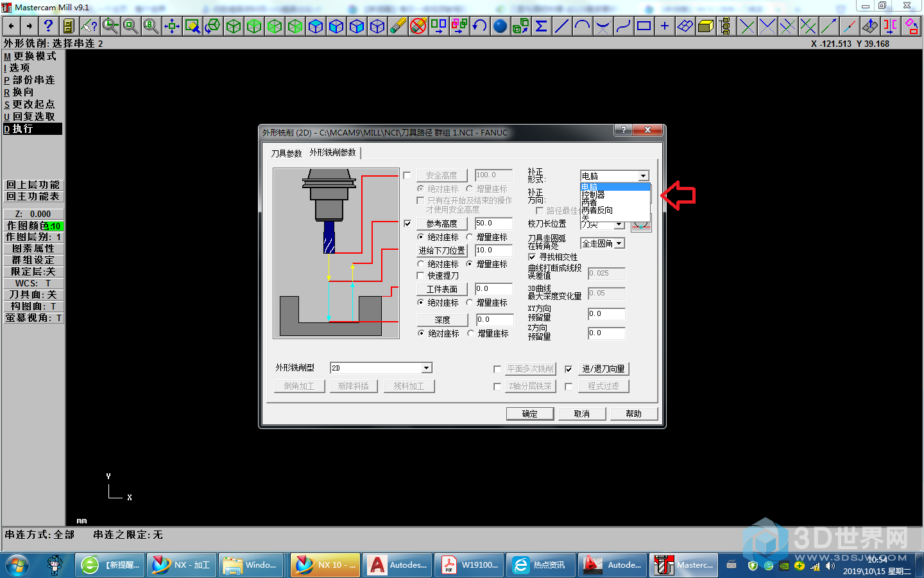This screenshot has width=924, height=578.
Task: Select the Arc drawing tool
Action: tap(582, 26)
